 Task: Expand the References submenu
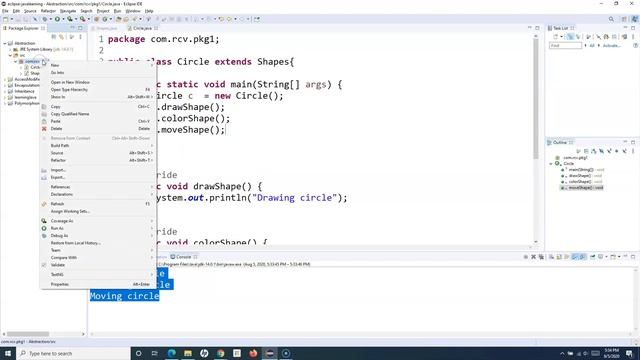coord(98,187)
